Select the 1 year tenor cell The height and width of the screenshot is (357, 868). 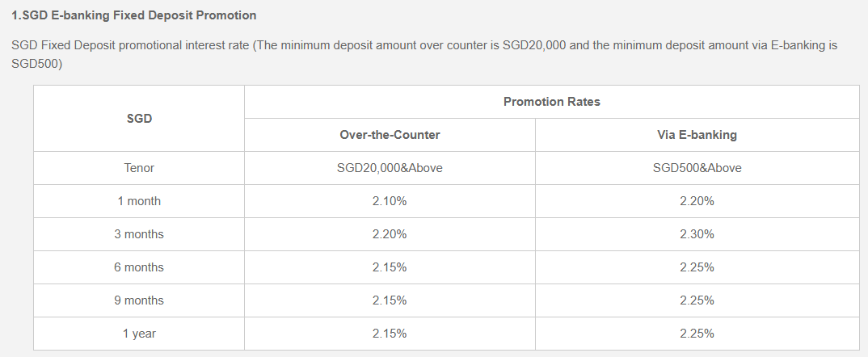click(139, 334)
